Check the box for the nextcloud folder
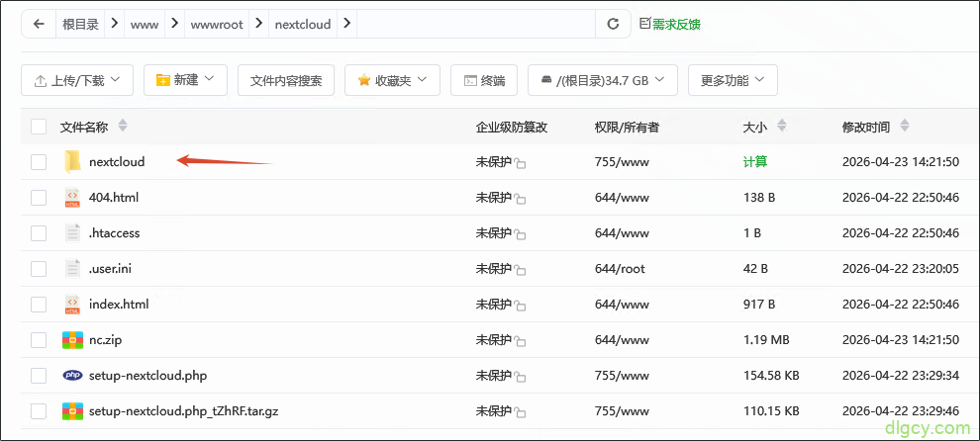 (x=39, y=162)
